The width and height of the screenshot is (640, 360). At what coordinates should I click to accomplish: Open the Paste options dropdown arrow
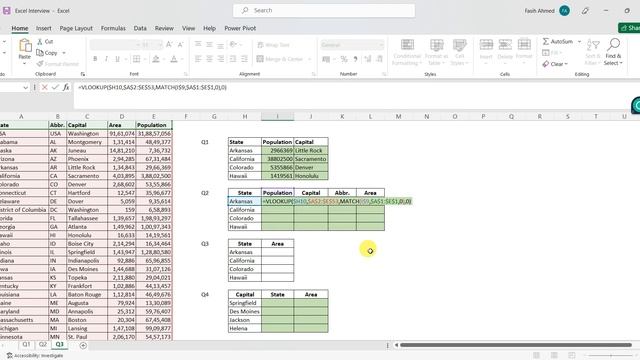(24, 64)
